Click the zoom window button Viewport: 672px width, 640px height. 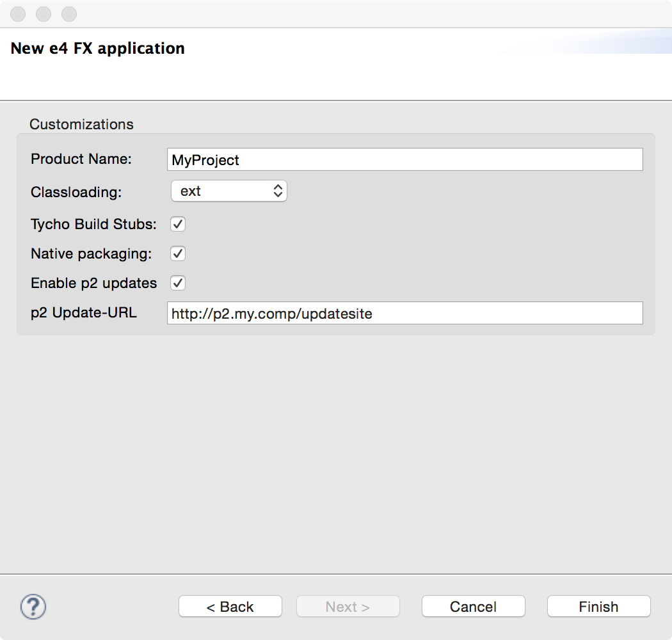pyautogui.click(x=69, y=14)
